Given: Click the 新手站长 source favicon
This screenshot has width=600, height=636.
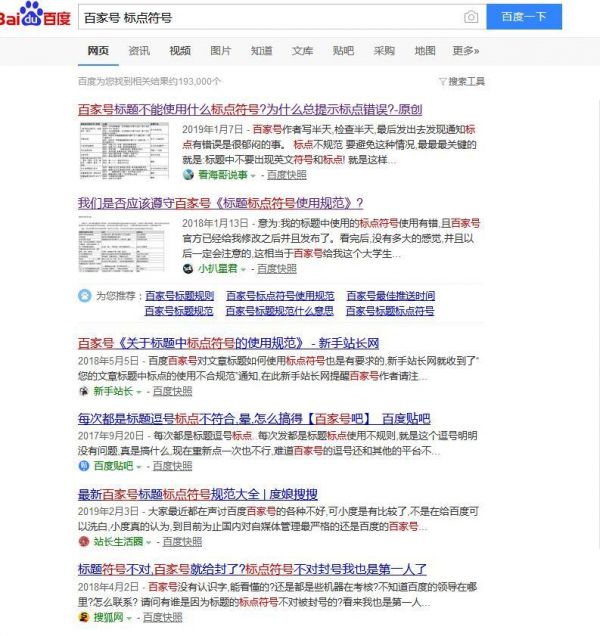Looking at the screenshot, I should click(84, 390).
